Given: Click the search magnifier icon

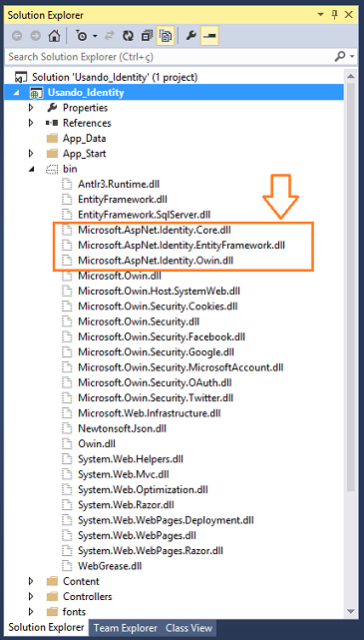Looking at the screenshot, I should pyautogui.click(x=340, y=56).
